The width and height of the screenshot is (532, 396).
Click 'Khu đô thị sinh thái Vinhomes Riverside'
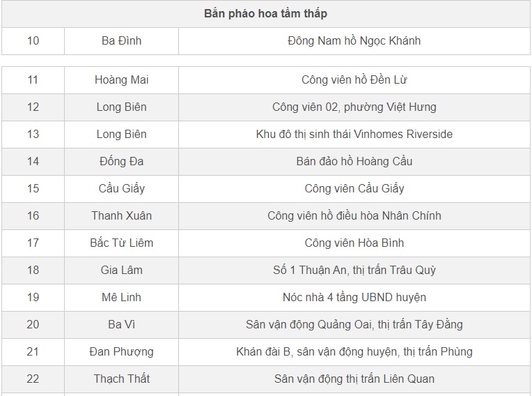tap(354, 134)
